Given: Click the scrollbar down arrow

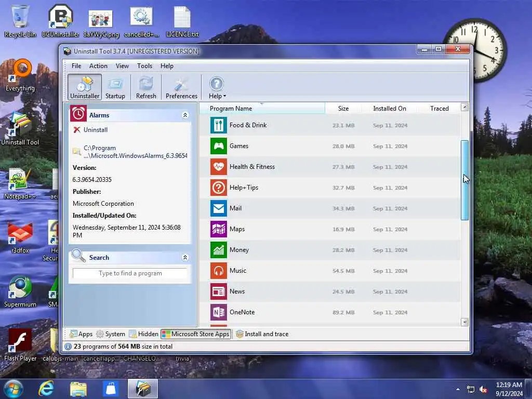Looking at the screenshot, I should click(x=465, y=322).
